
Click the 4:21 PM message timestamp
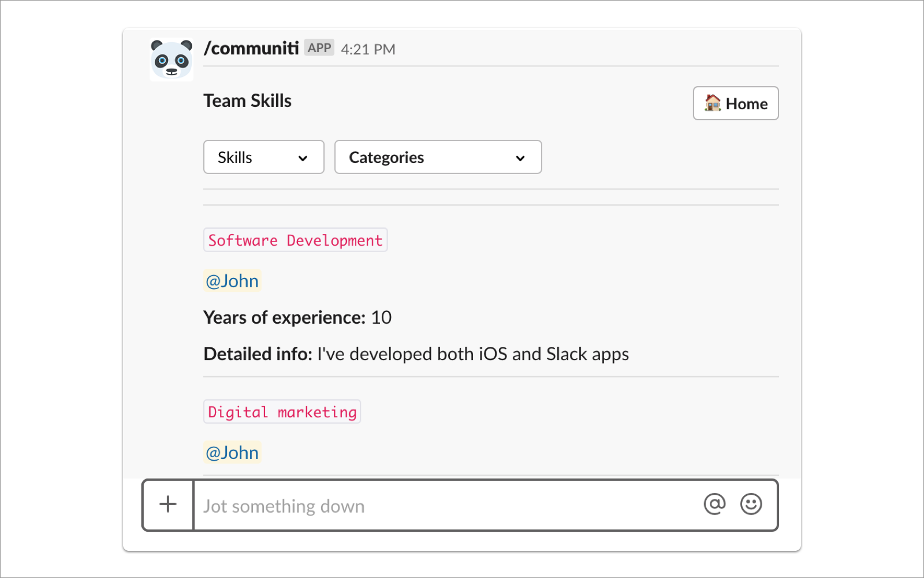368,50
